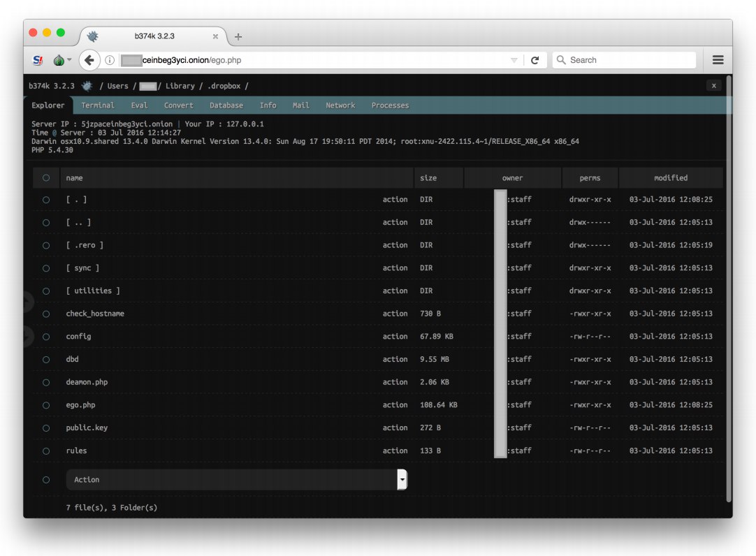
Task: Show site info via the circled i icon
Action: tap(110, 60)
